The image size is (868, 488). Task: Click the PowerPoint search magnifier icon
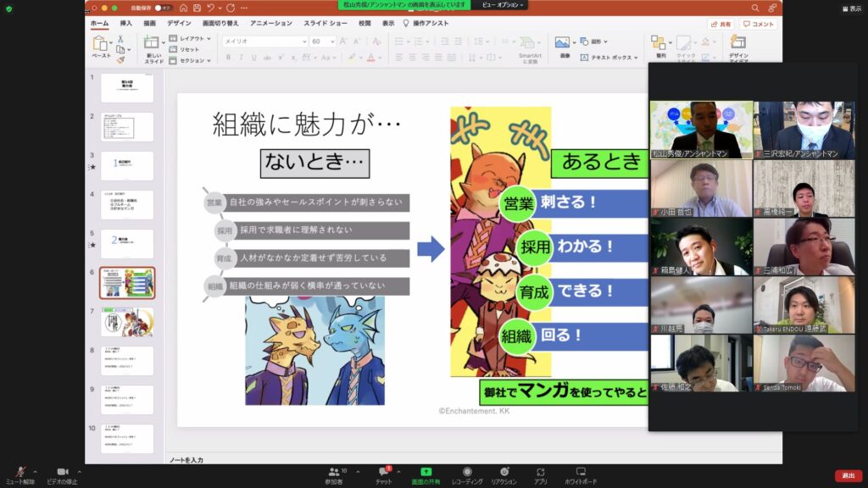tap(755, 8)
